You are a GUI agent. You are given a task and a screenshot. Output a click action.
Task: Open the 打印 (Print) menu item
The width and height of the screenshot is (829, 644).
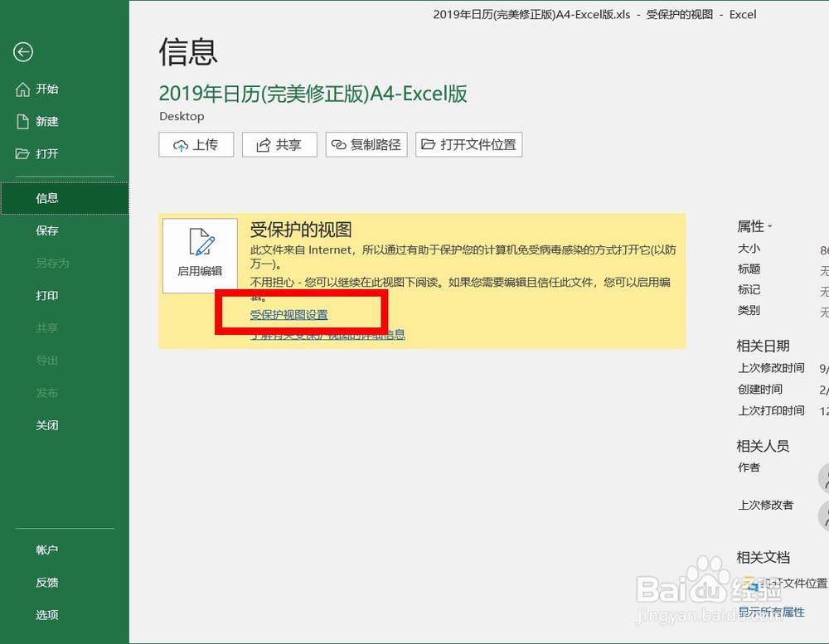point(47,295)
